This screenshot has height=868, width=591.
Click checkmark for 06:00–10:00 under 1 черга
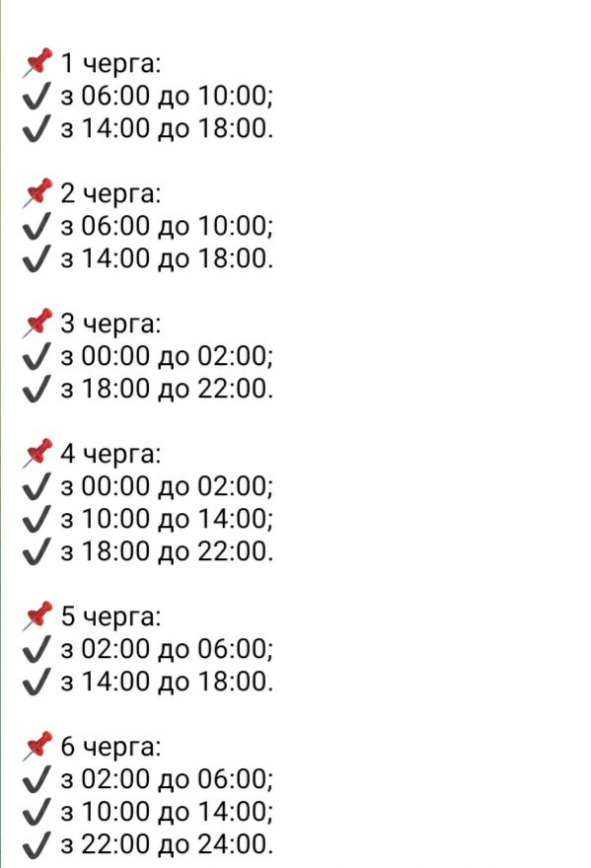37,96
